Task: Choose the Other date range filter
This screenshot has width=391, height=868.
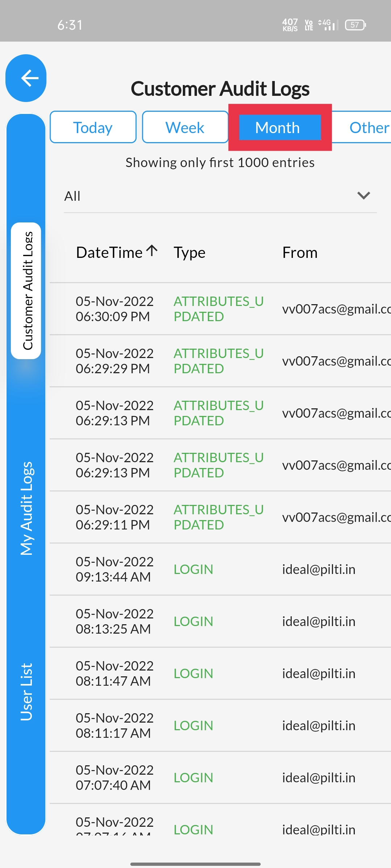Action: tap(362, 127)
